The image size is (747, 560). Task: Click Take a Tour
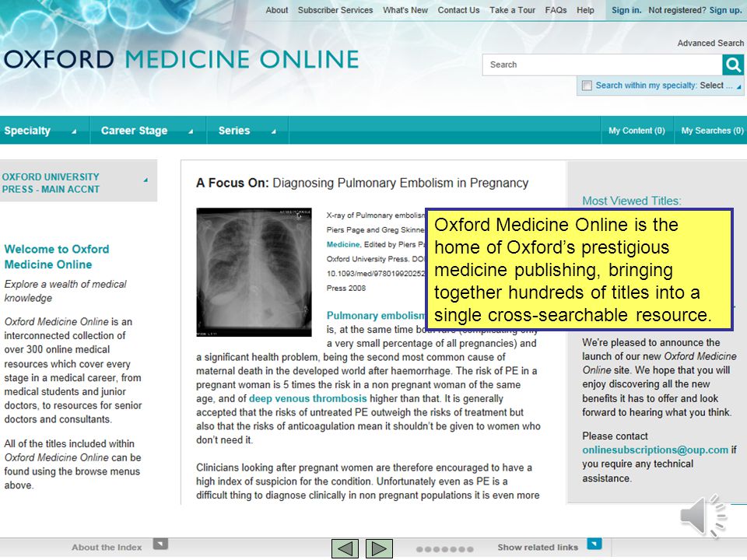point(512,10)
